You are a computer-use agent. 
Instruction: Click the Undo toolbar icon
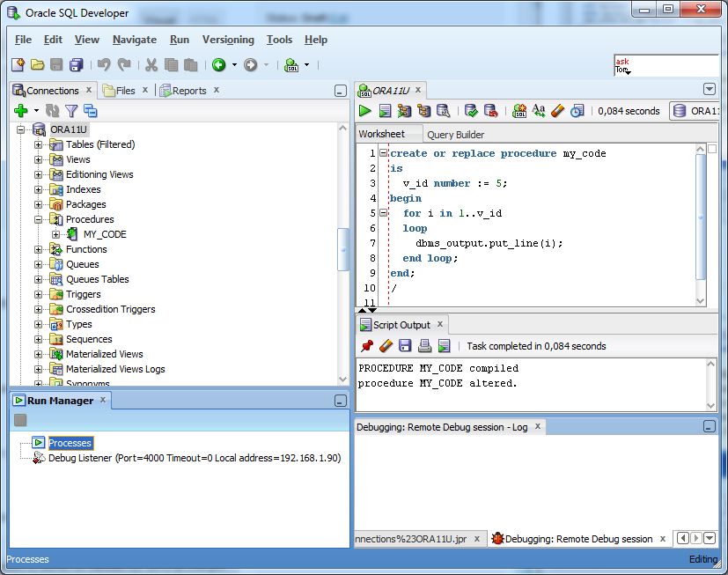pyautogui.click(x=104, y=64)
